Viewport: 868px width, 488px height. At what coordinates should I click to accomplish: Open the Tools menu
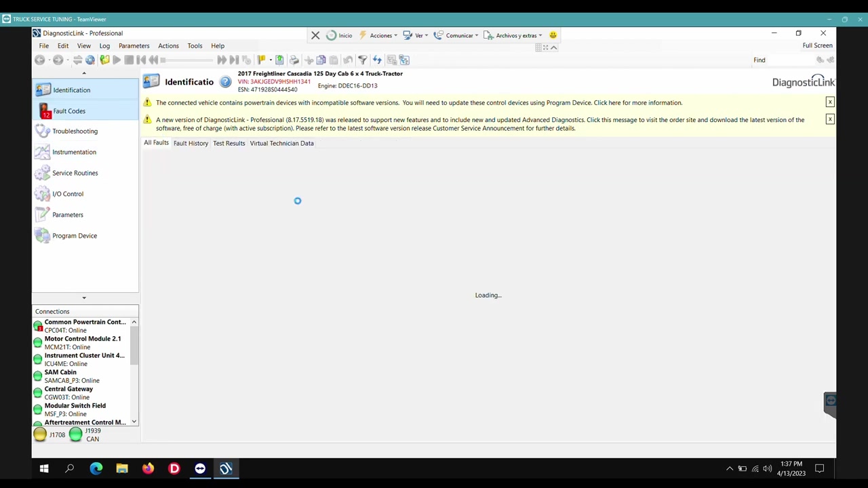point(195,46)
